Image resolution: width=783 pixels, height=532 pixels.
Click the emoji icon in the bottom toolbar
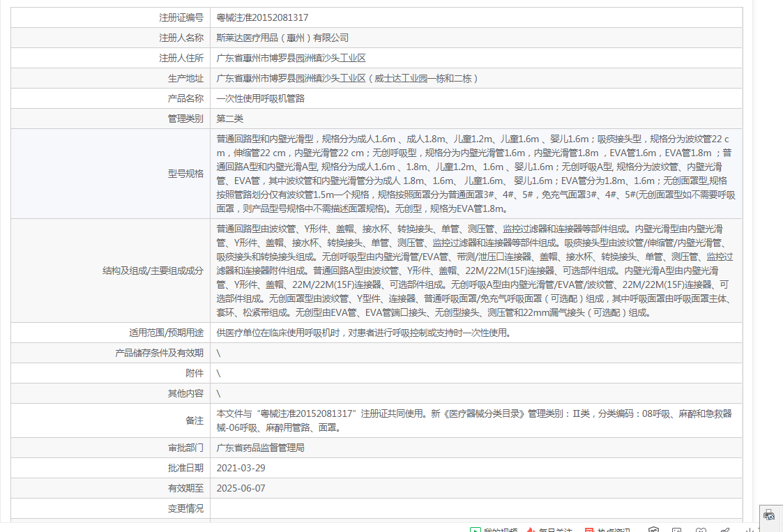pos(700,529)
